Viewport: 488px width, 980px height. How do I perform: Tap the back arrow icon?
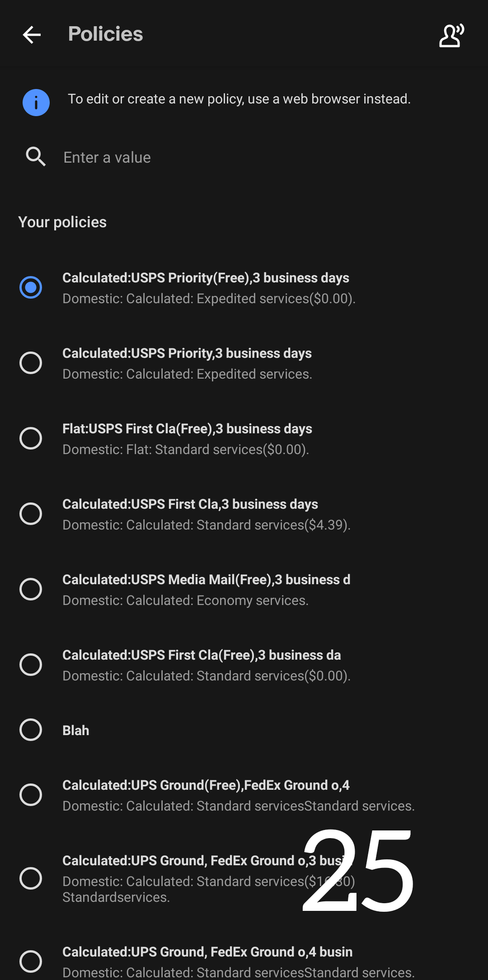click(32, 35)
